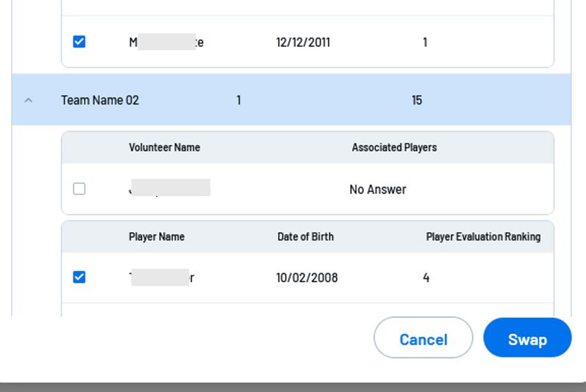Click the redacted volunteer name
This screenshot has height=392, width=586.
click(x=169, y=189)
